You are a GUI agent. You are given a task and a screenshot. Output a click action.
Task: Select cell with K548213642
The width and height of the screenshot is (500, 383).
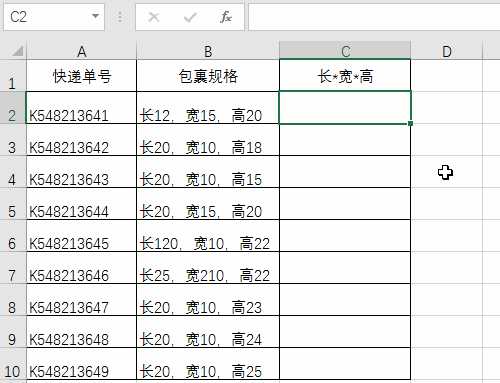point(82,140)
